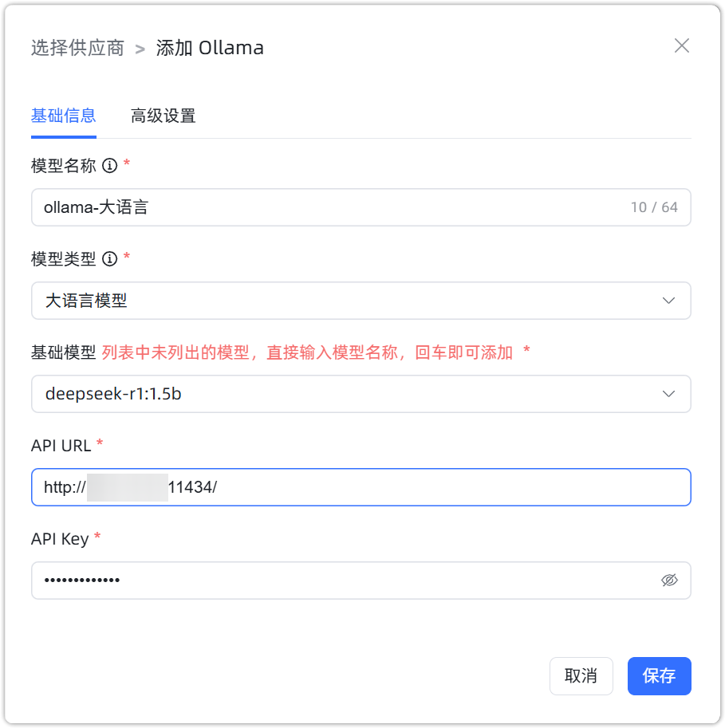
Task: Switch to the 高级设置 tab
Action: (x=163, y=116)
